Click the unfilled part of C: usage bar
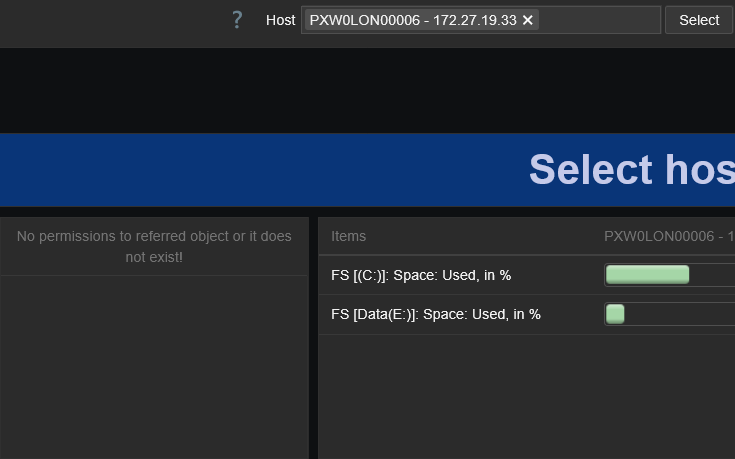Screen dimensions: 735x459 tap(712, 275)
